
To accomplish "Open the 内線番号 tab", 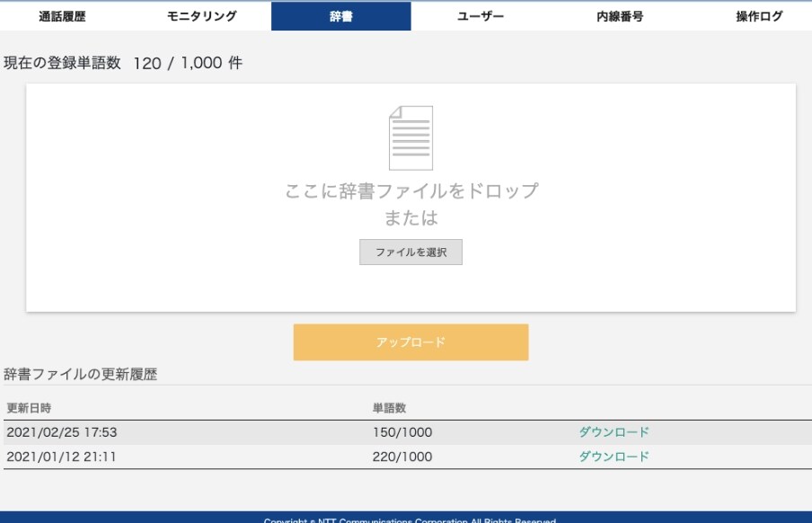I will point(620,16).
